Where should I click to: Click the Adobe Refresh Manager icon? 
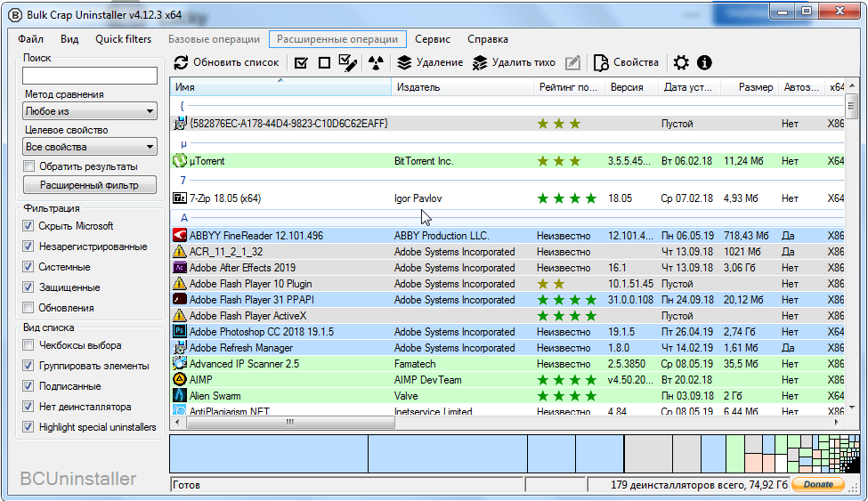[x=179, y=348]
